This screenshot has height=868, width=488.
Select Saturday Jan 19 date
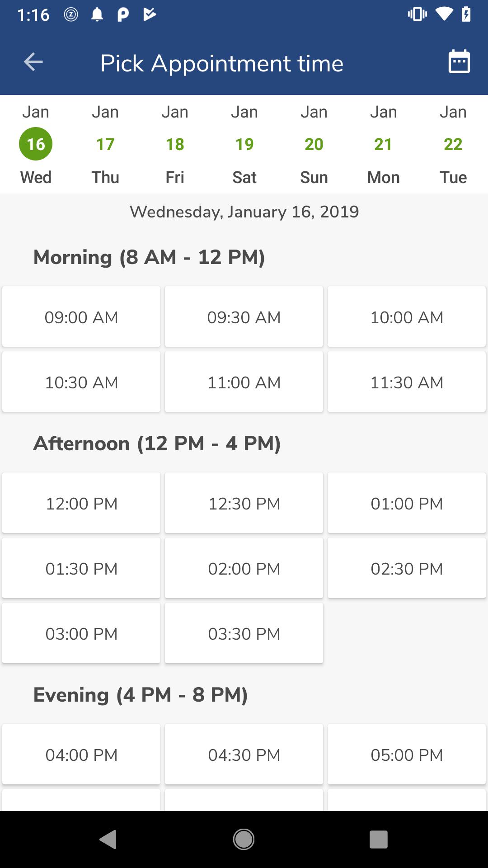pyautogui.click(x=244, y=144)
